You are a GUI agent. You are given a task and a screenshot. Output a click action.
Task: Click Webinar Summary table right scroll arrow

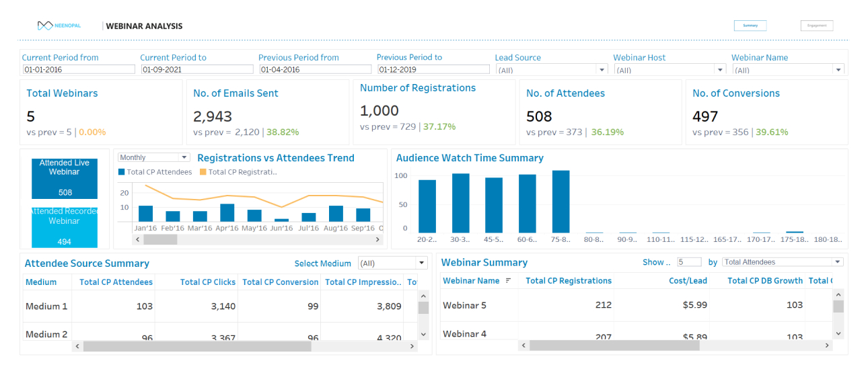pyautogui.click(x=828, y=345)
